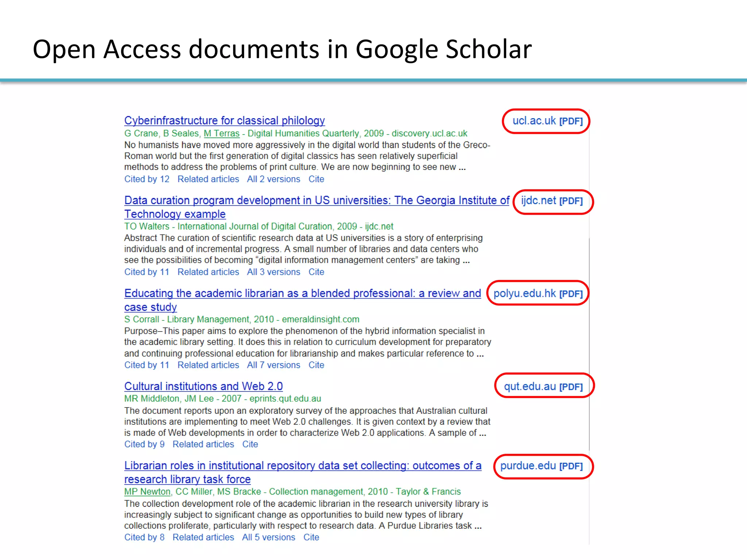
Task: Open Related articles for Cultural institutions result
Action: [x=203, y=444]
